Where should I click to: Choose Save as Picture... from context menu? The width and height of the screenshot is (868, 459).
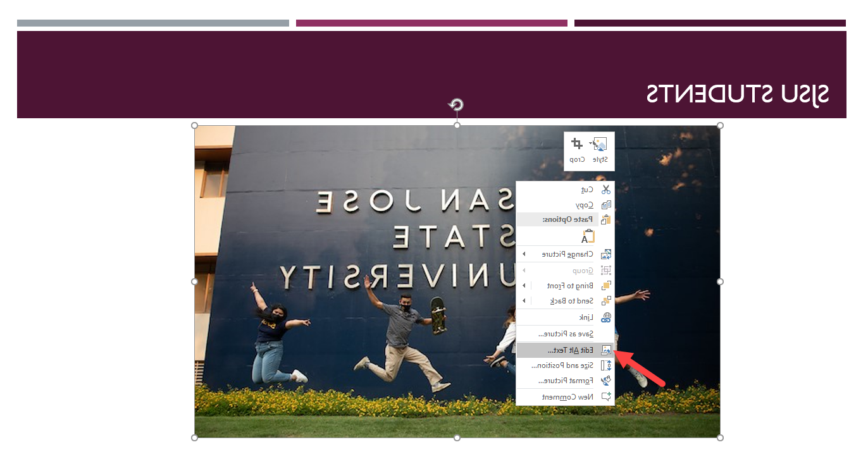pyautogui.click(x=566, y=334)
